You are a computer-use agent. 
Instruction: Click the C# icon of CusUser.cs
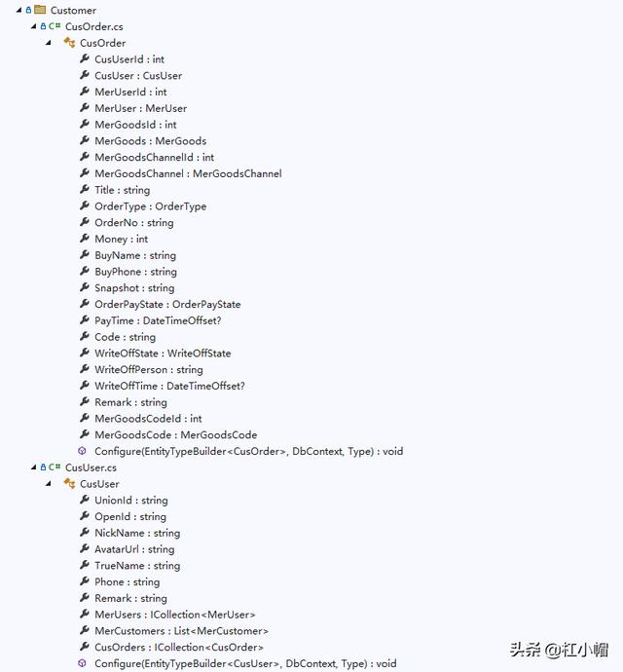point(55,467)
